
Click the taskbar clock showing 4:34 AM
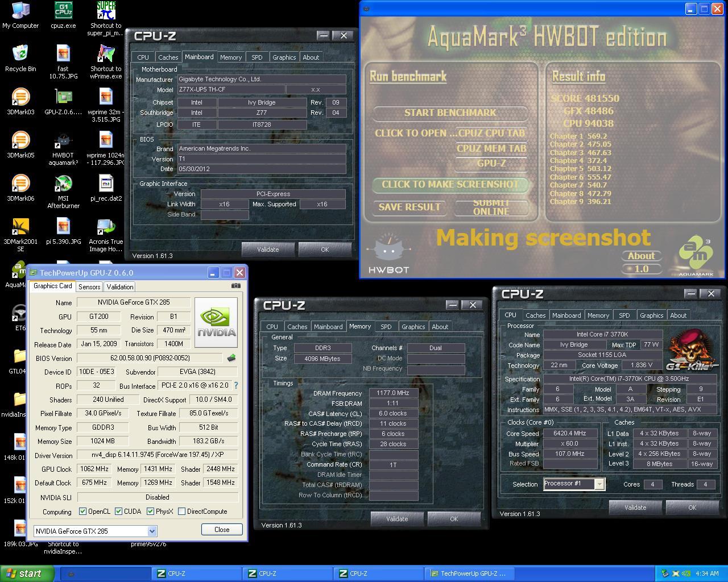point(707,573)
